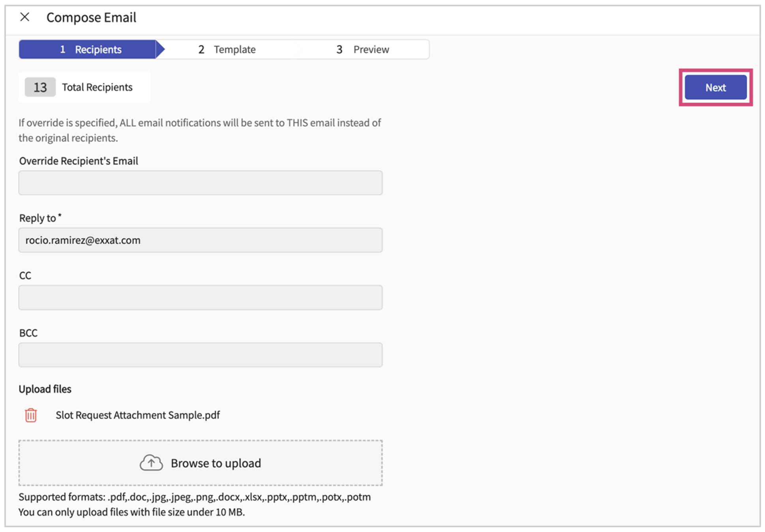The height and width of the screenshot is (532, 765).
Task: Click the Upload files heading
Action: pyautogui.click(x=45, y=389)
